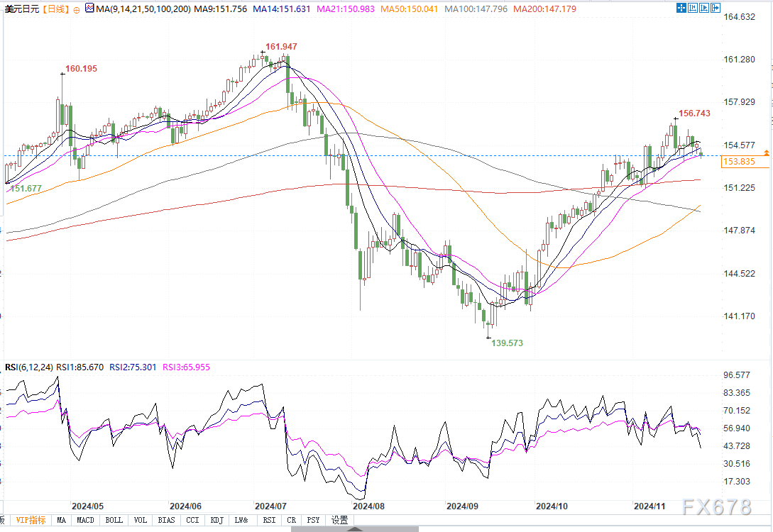The image size is (773, 532).
Task: Select the BIAS indicator tab
Action: pyautogui.click(x=167, y=520)
